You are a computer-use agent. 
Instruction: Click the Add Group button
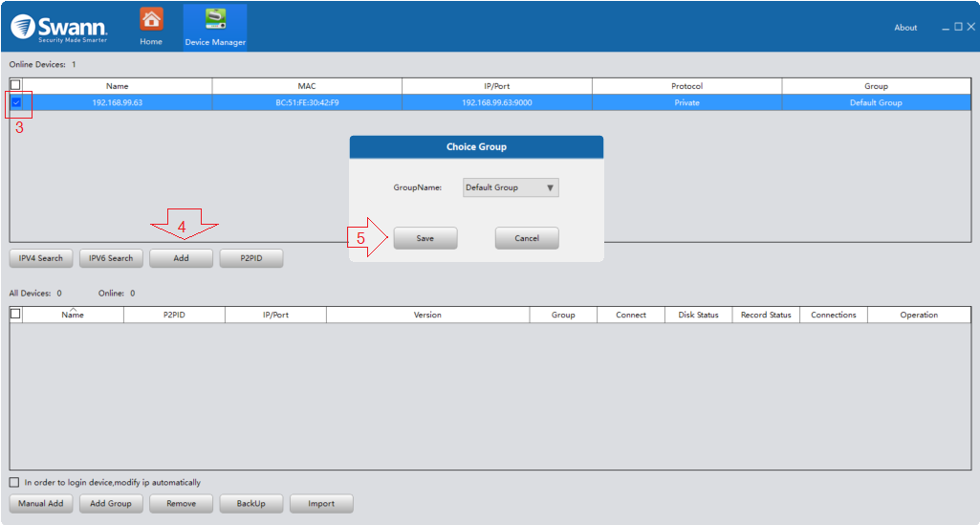point(111,503)
